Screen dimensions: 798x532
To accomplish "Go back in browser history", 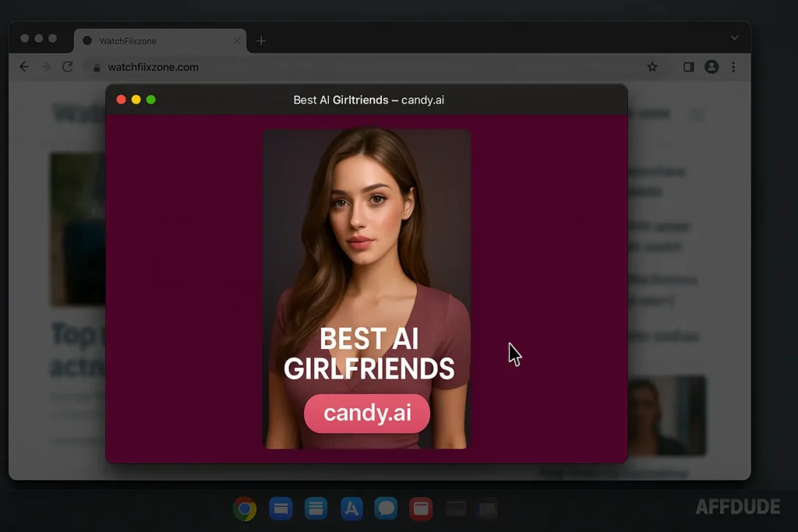I will (x=24, y=67).
